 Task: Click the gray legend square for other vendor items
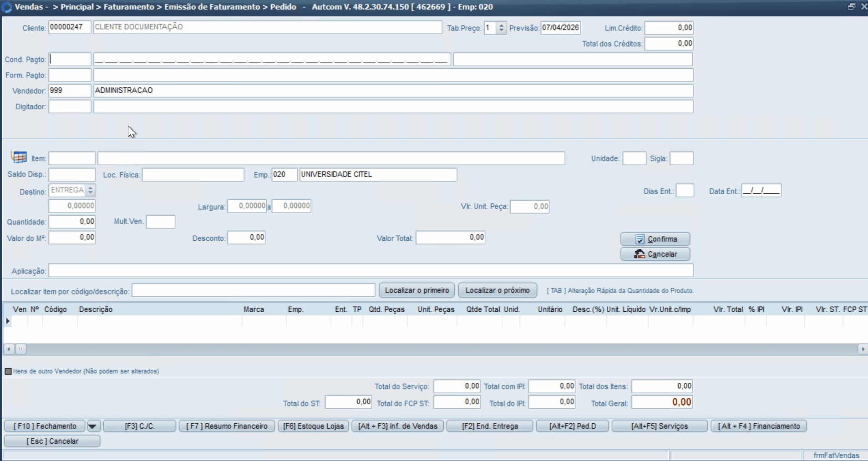[8, 371]
